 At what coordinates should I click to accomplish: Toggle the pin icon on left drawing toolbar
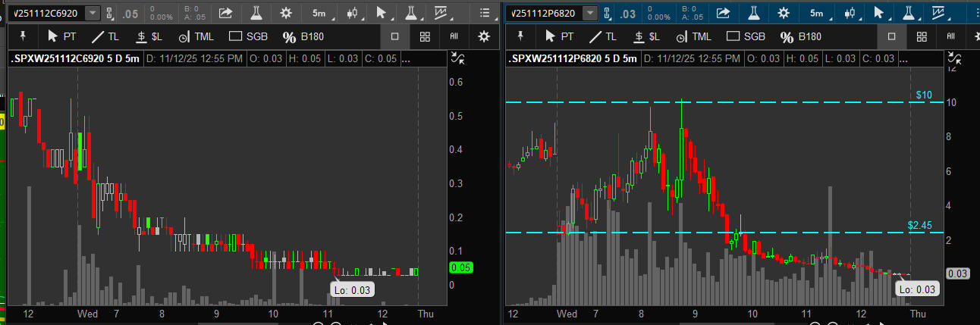click(x=22, y=36)
